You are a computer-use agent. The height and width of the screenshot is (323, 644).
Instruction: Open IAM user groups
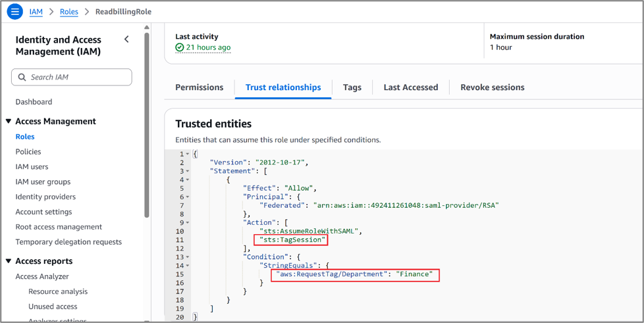43,182
